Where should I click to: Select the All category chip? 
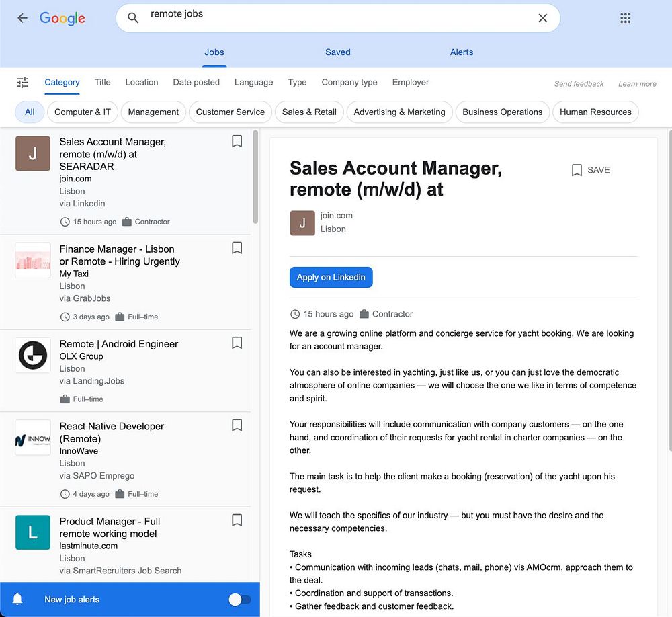[x=30, y=112]
